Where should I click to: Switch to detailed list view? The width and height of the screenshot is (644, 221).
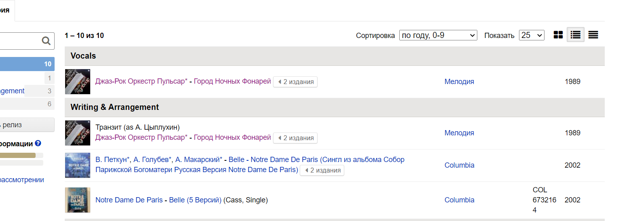point(575,35)
